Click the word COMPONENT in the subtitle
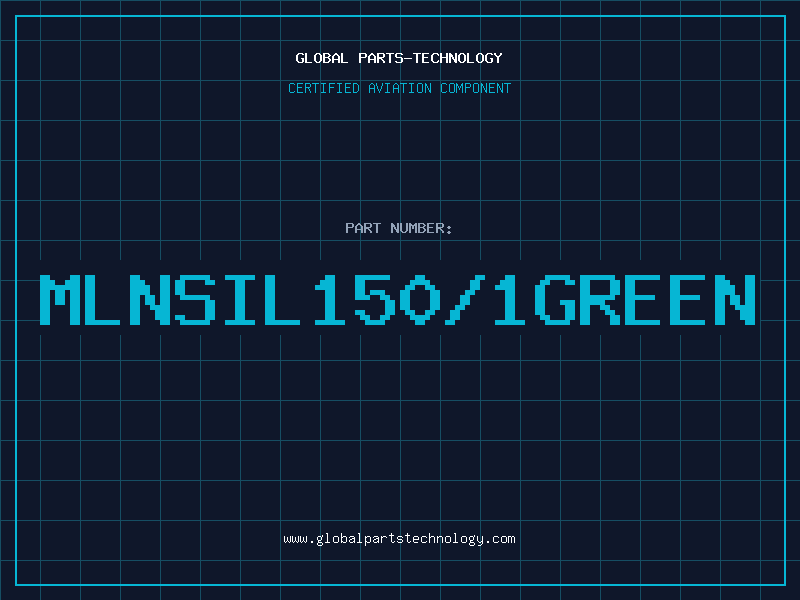Image resolution: width=800 pixels, height=600 pixels. [x=474, y=88]
